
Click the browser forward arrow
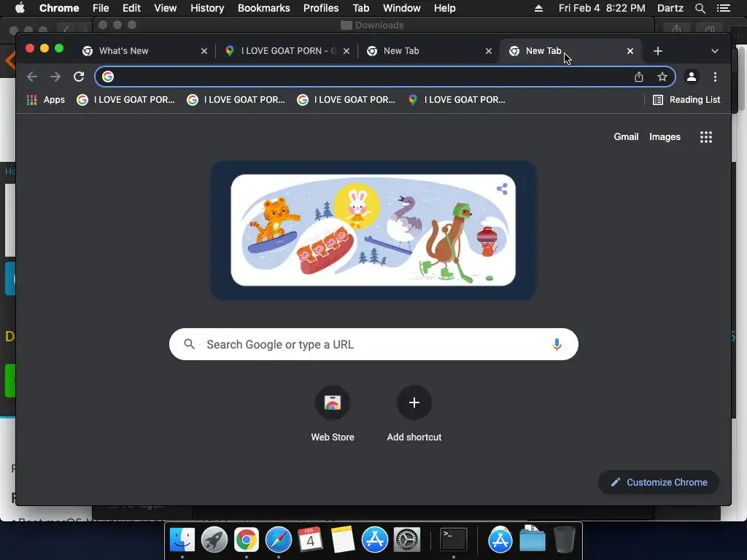55,77
